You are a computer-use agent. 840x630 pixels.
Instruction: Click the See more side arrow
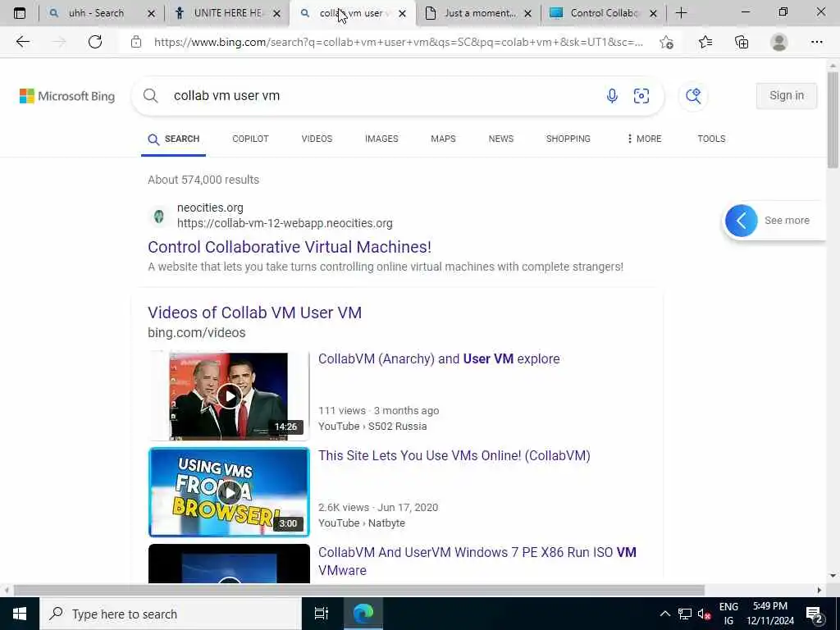point(742,221)
